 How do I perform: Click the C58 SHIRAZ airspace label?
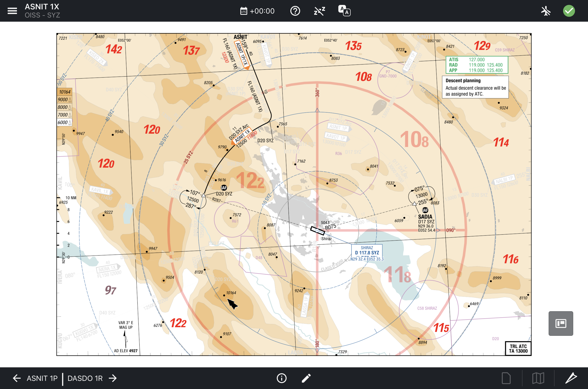[x=427, y=308]
